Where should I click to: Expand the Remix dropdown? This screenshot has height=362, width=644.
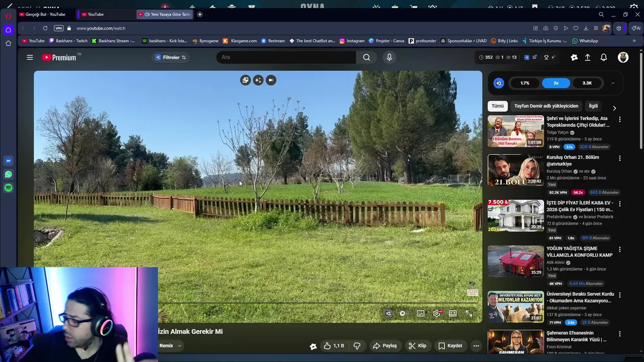pos(170,345)
